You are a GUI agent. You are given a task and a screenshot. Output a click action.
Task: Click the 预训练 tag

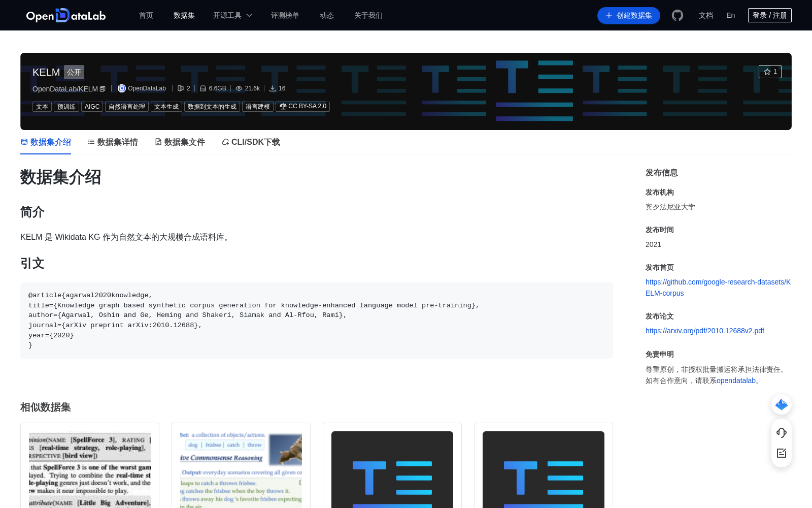(66, 107)
